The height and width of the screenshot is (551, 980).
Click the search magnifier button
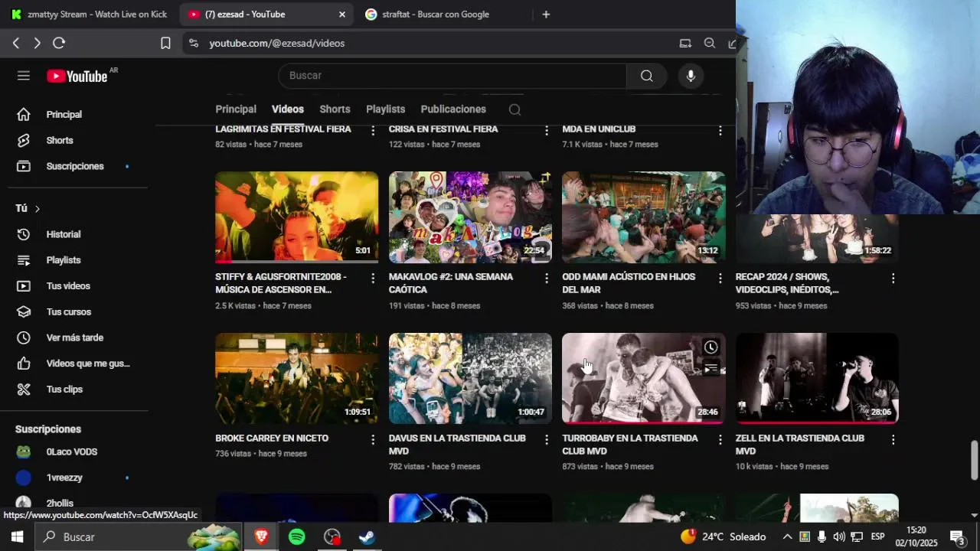[647, 76]
